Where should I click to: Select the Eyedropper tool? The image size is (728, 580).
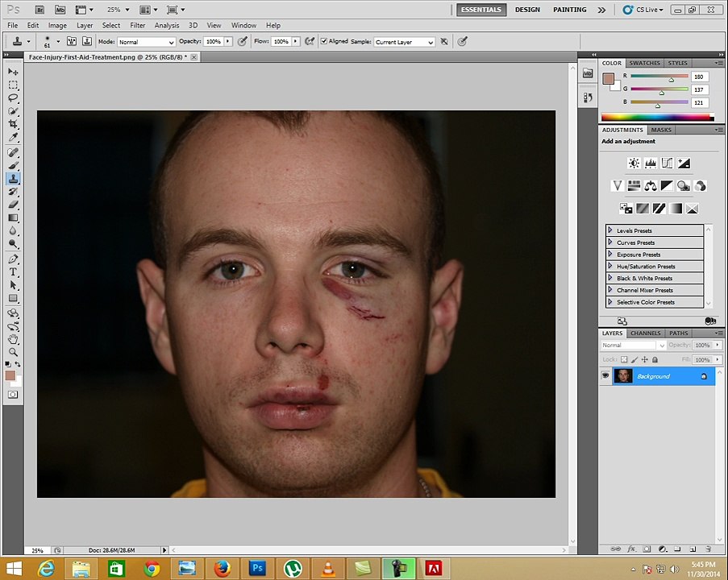13,137
